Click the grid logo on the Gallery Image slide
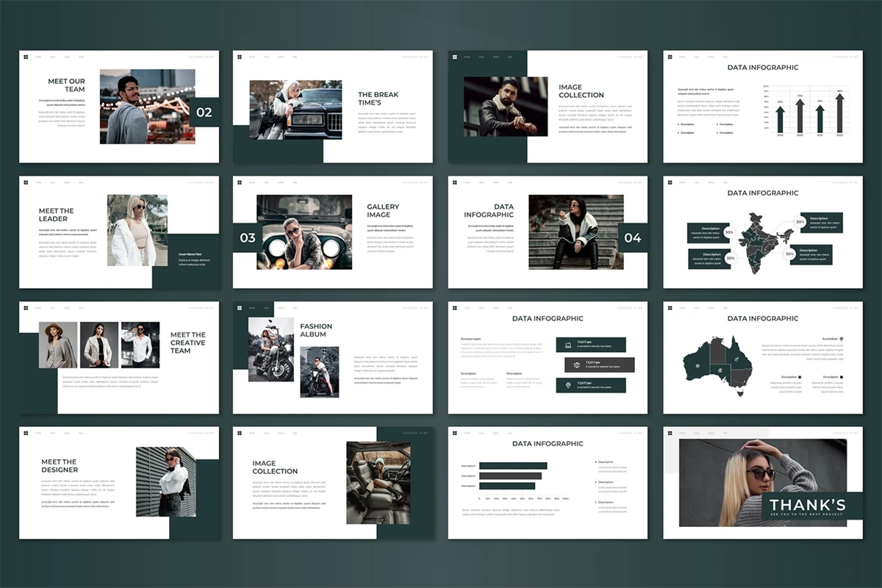This screenshot has height=588, width=882. click(x=239, y=182)
